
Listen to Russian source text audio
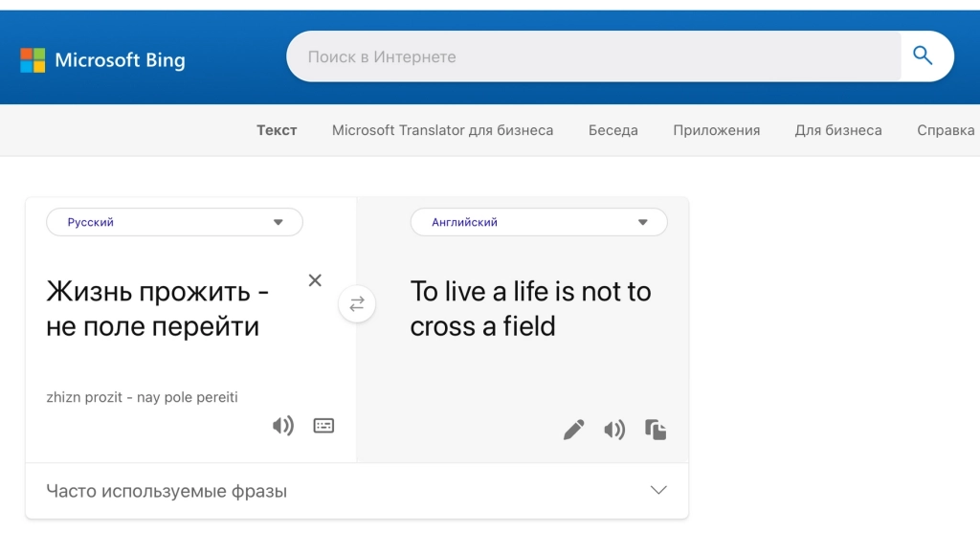(283, 426)
